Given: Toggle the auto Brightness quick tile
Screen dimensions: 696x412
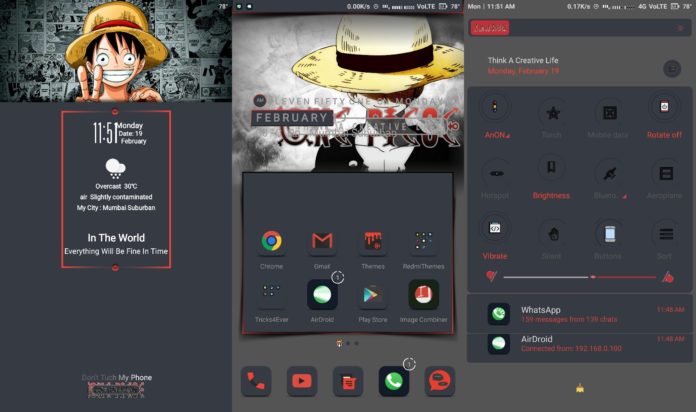Looking at the screenshot, I should (551, 168).
